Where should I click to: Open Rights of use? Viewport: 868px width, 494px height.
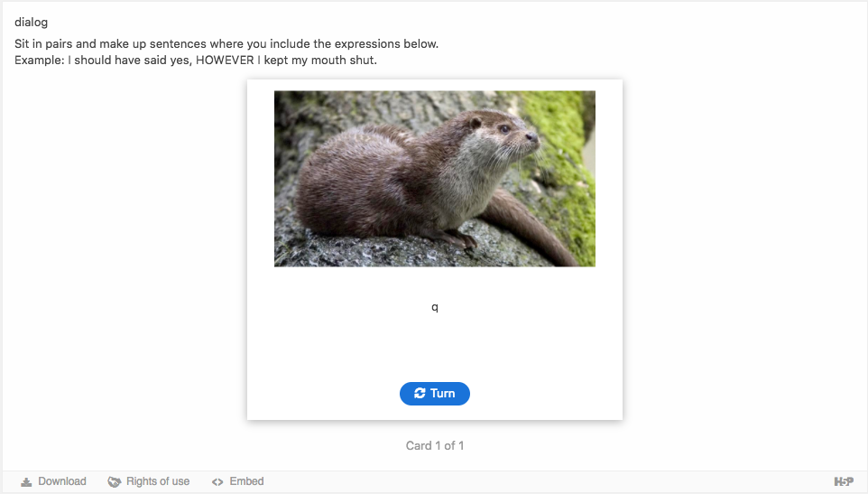pos(148,481)
